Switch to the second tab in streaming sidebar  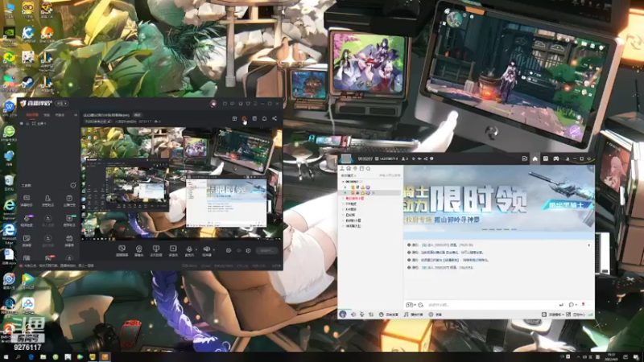click(x=47, y=115)
